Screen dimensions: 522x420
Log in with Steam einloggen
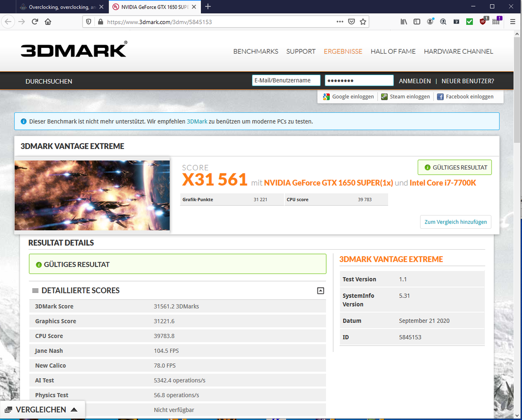point(405,96)
